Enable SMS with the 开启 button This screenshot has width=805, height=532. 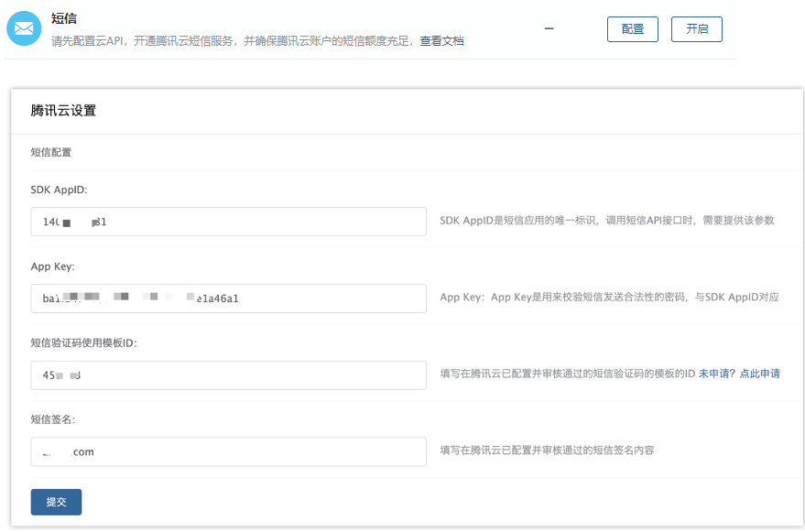(697, 29)
